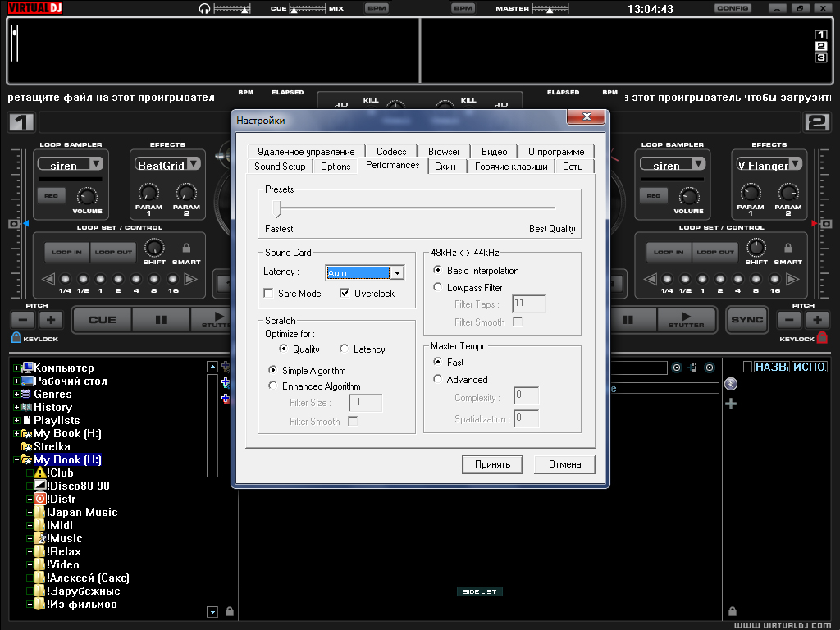Click left deck pitch plus button
The image size is (840, 630).
coord(51,321)
